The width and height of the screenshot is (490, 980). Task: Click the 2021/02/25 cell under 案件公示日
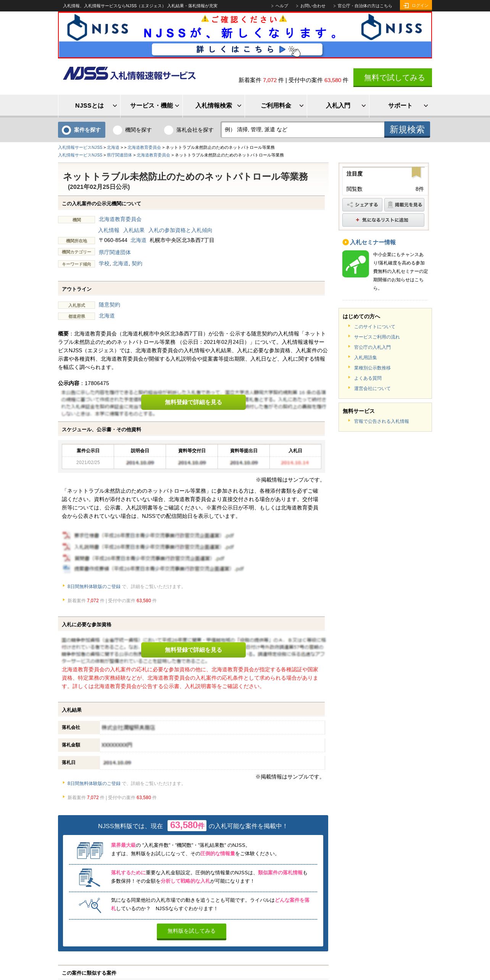point(88,462)
